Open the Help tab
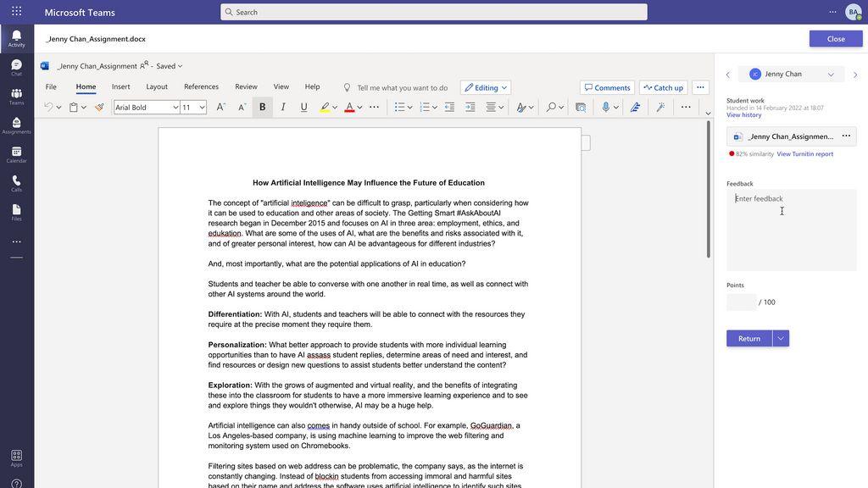Image resolution: width=868 pixels, height=488 pixels. pyautogui.click(x=312, y=87)
